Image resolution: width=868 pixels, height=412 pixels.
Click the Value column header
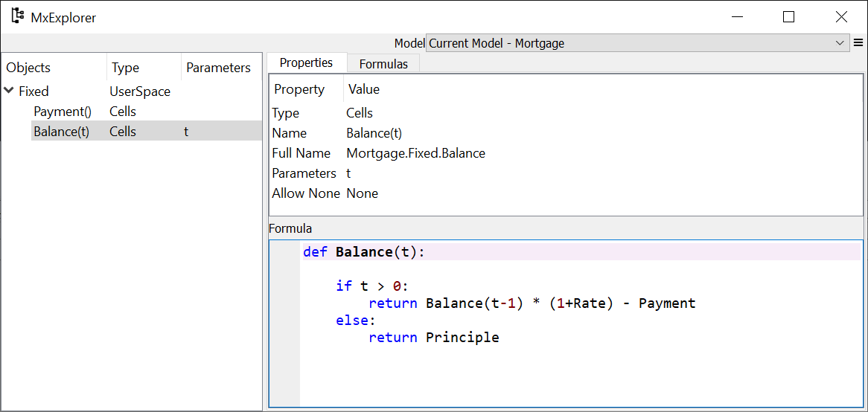pos(364,89)
